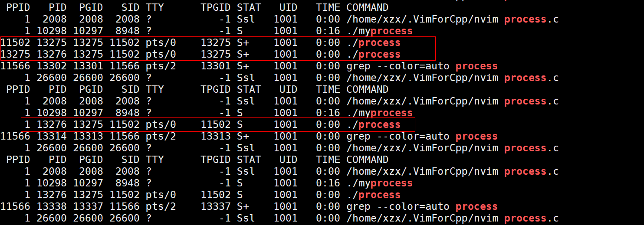Click the bottommost nvim process.c command
This screenshot has width=644, height=225.
(x=453, y=218)
